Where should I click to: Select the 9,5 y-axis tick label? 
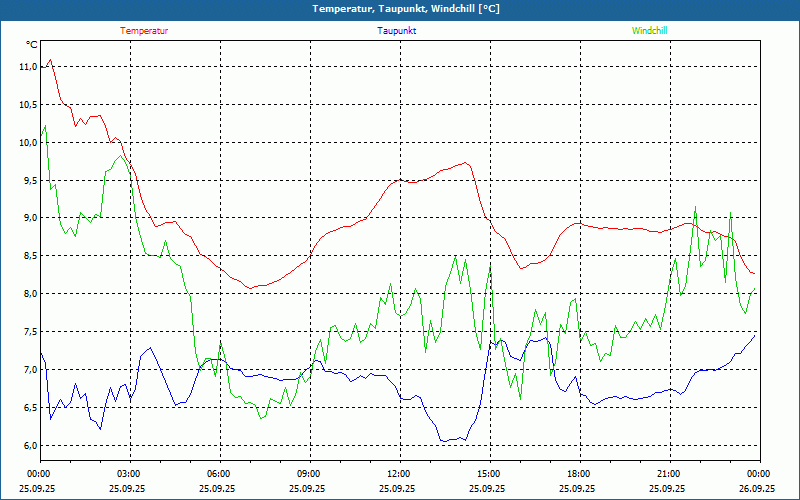28,180
